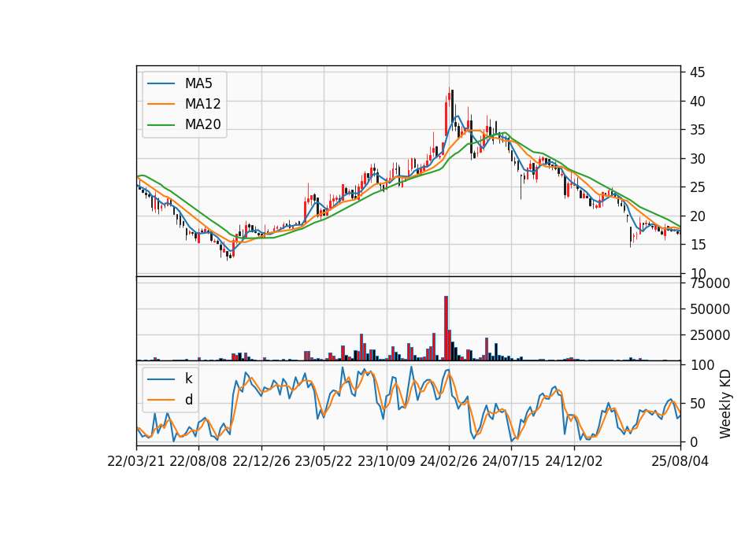Click the volume axis value 75000
Screen dimensions: 756x543
pos(710,283)
